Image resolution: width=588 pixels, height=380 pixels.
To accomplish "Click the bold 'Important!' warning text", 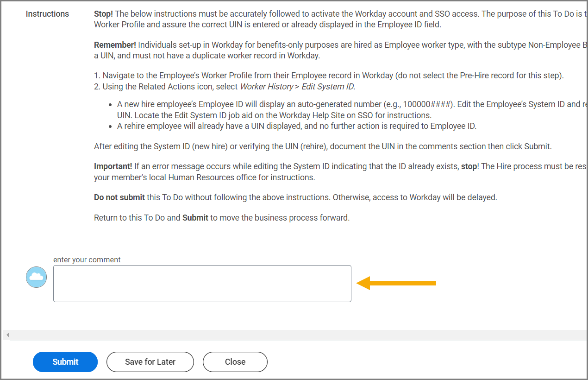I will [x=113, y=166].
